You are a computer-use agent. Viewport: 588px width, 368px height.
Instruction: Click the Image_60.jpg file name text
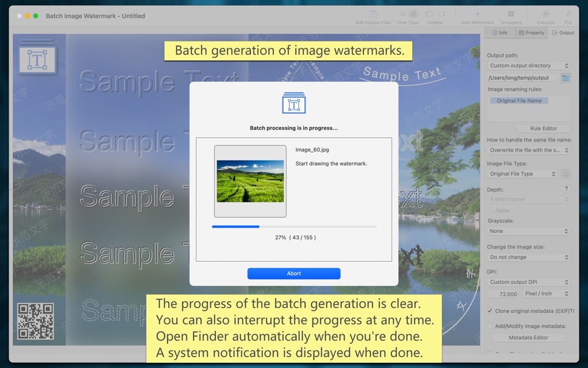312,149
